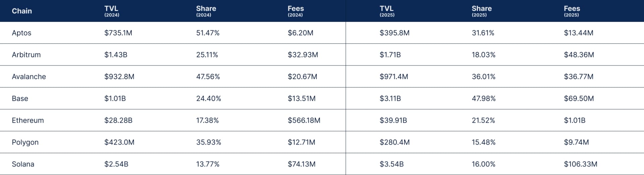Screen dimensions: 644x175
Task: Select the Fees (2024) column header
Action: tap(296, 11)
